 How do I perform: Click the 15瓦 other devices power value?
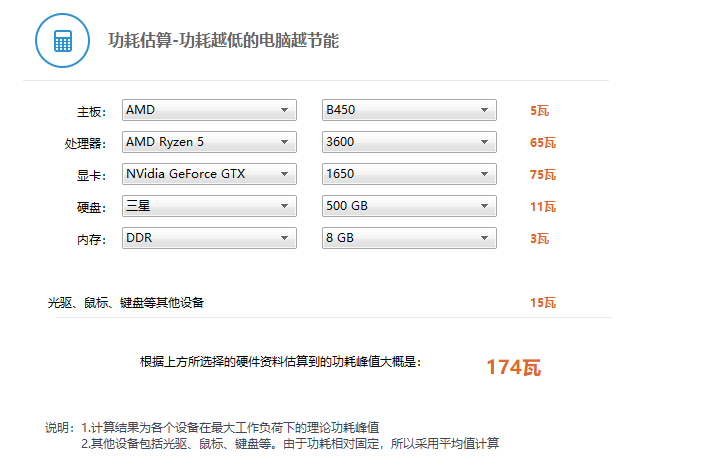point(542,303)
